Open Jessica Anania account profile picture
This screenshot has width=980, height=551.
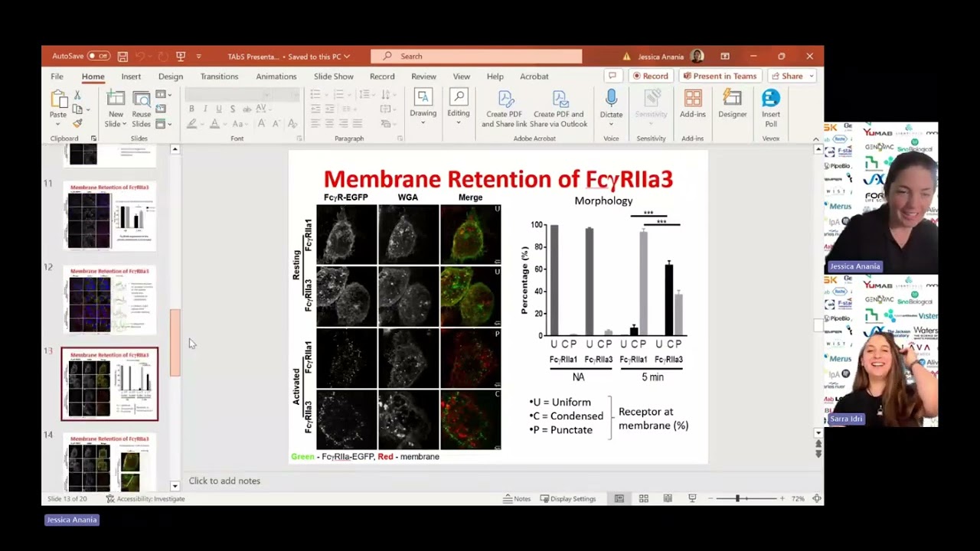[x=697, y=56]
